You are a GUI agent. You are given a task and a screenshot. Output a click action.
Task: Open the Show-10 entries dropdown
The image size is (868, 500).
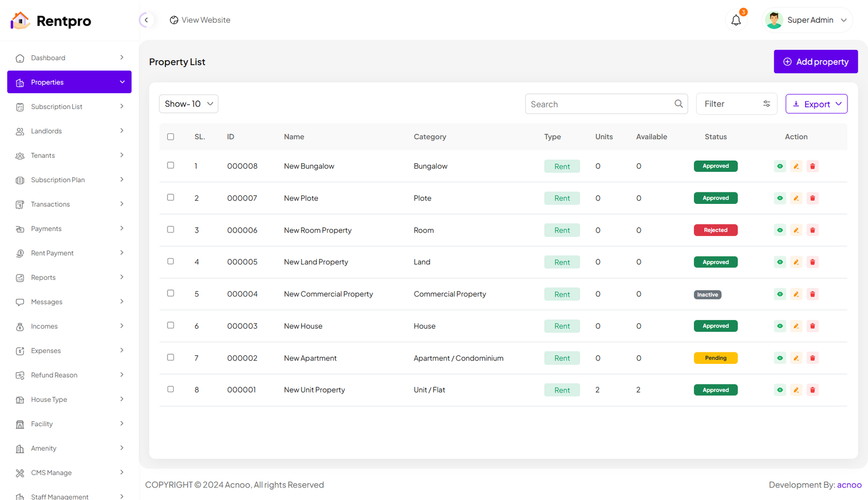pos(188,104)
